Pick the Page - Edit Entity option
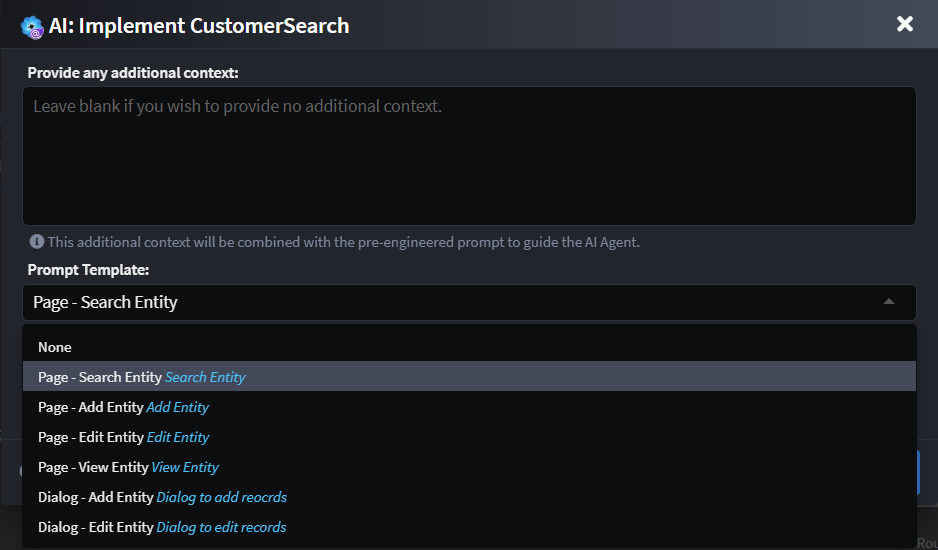938x550 pixels. [x=91, y=437]
